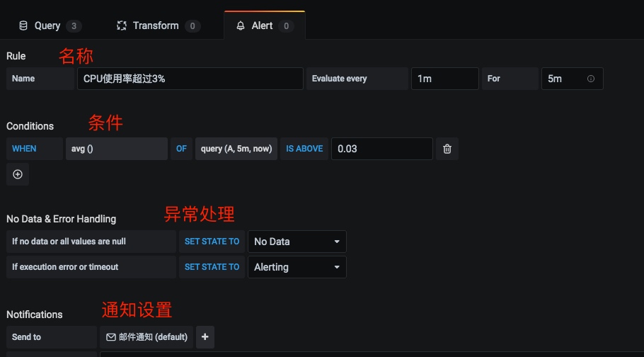644x357 pixels.
Task: Click the envelope icon on 邮件通知 channel
Action: (111, 337)
